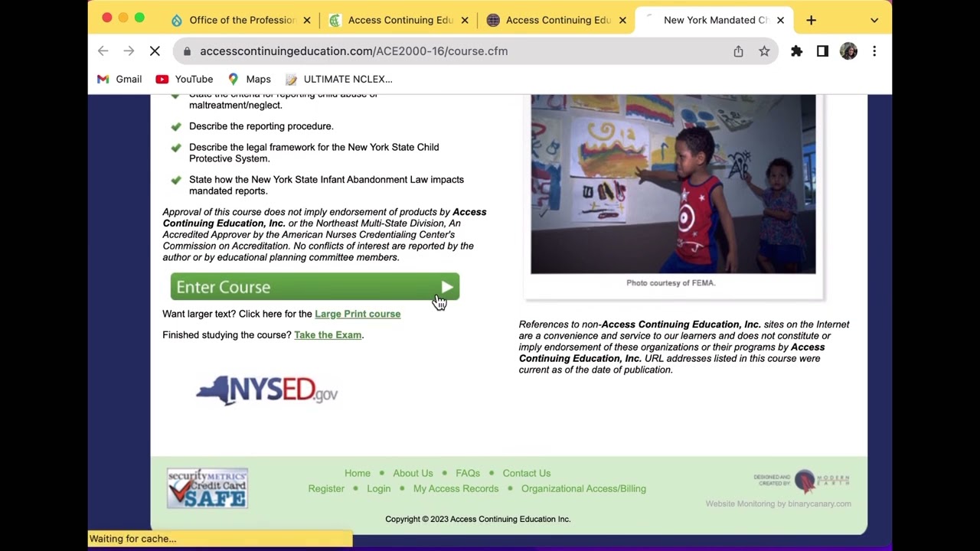Open the user profile avatar
This screenshot has width=980, height=551.
[x=848, y=51]
